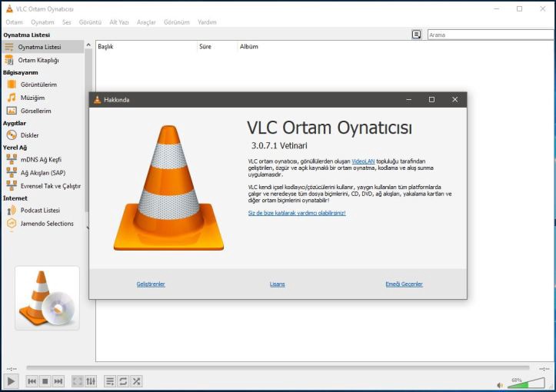Toggle fullscreen video button
This screenshot has height=392, width=556.
78,381
